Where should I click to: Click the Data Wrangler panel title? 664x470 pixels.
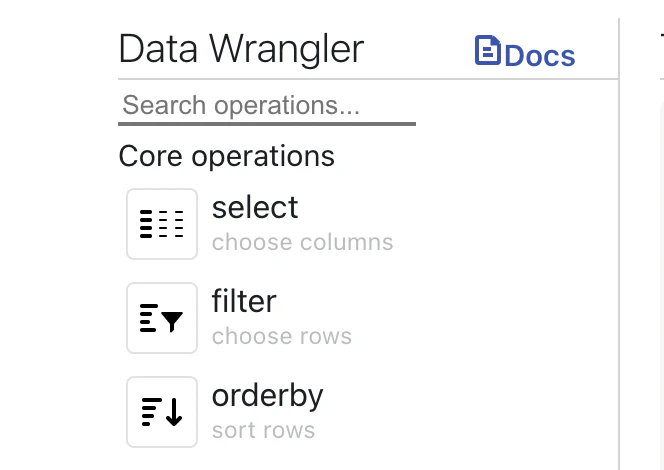[x=241, y=48]
